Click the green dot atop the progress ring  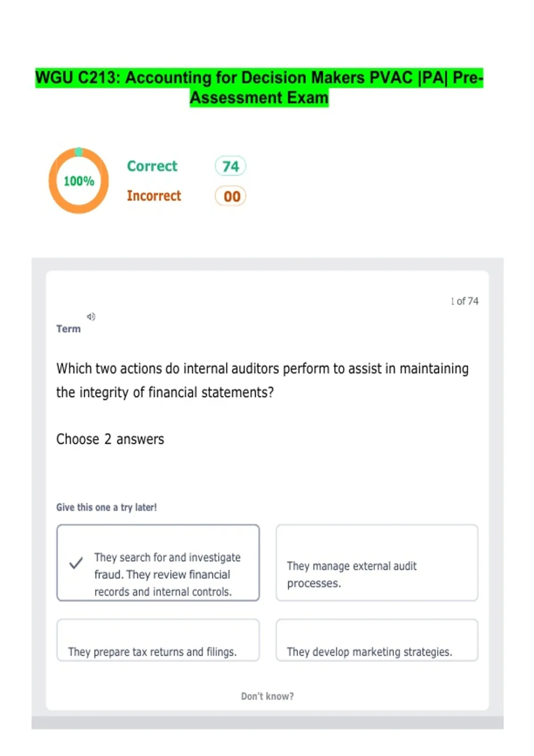pos(79,152)
